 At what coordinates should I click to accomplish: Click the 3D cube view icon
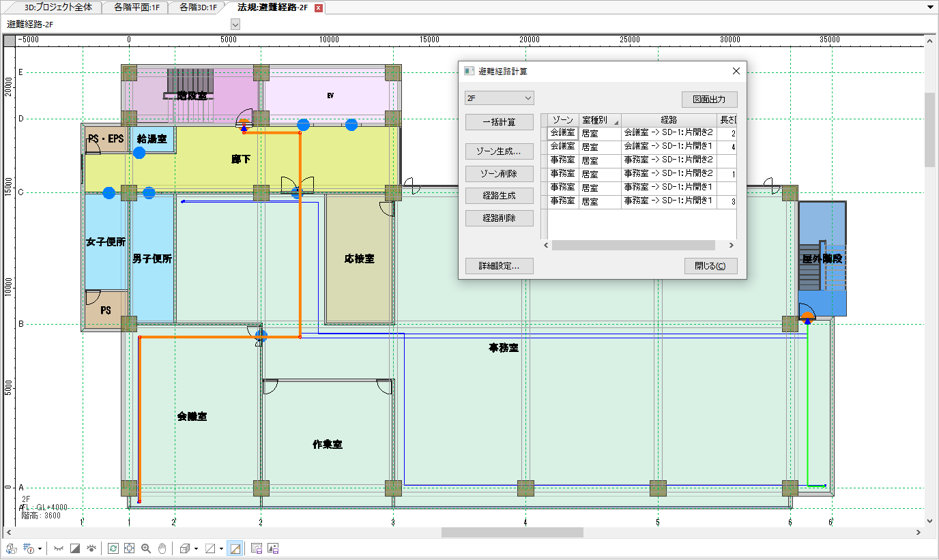(184, 548)
